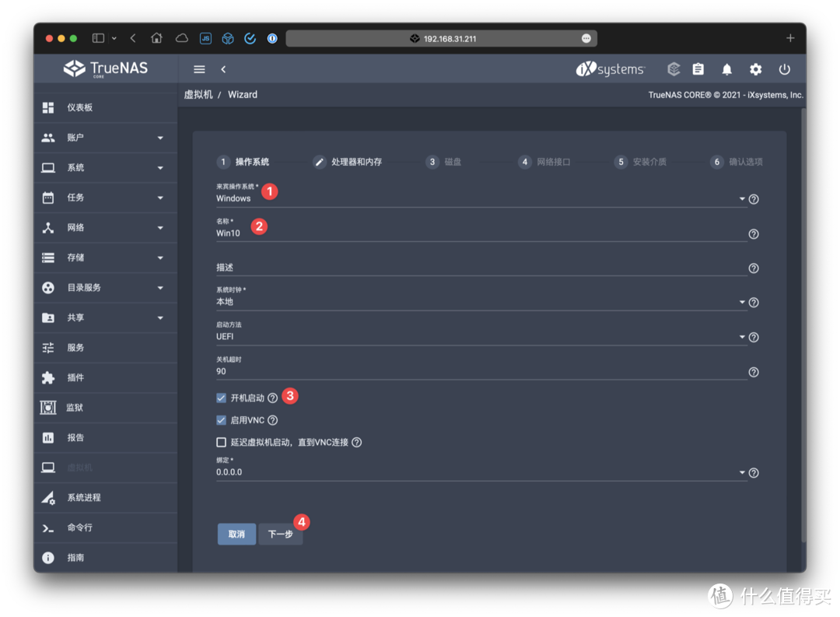Go to wizard step 1 操作系统
Viewport: 840px width, 617px height.
point(243,162)
